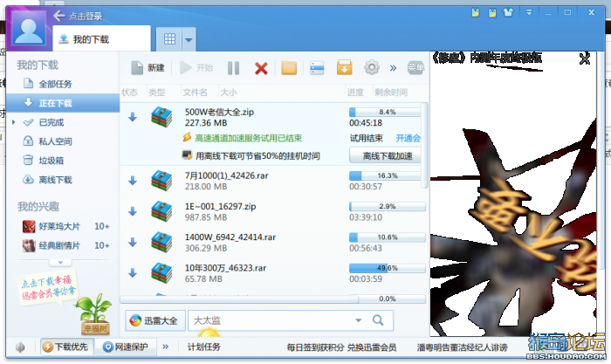The height and width of the screenshot is (364, 611).
Task: Select 1400W_6942_42414.rar row
Action: 272,243
